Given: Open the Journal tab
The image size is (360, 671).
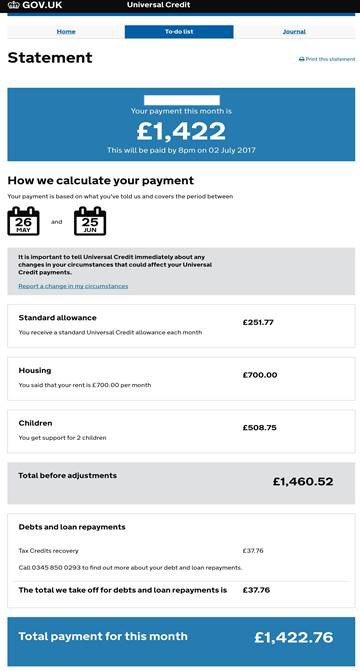Looking at the screenshot, I should pyautogui.click(x=294, y=32).
